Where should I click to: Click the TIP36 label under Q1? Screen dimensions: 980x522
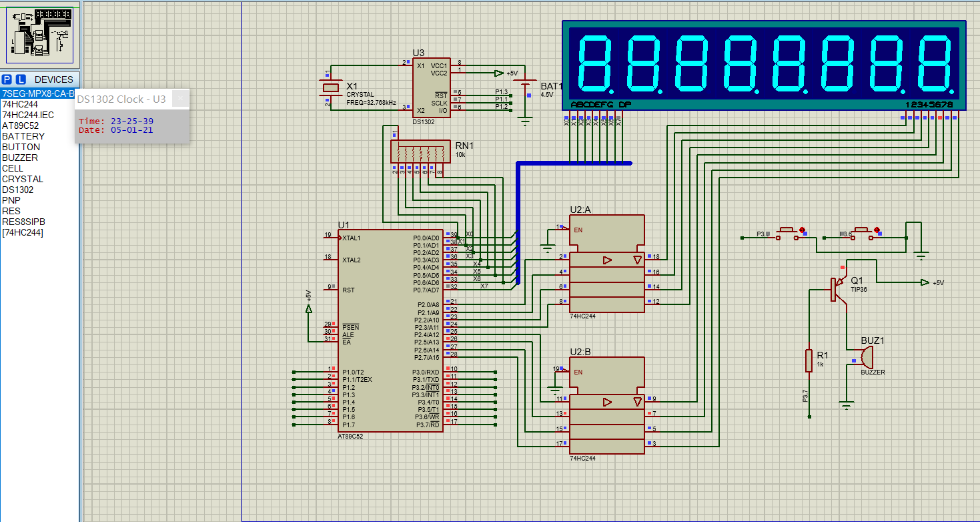coord(859,289)
